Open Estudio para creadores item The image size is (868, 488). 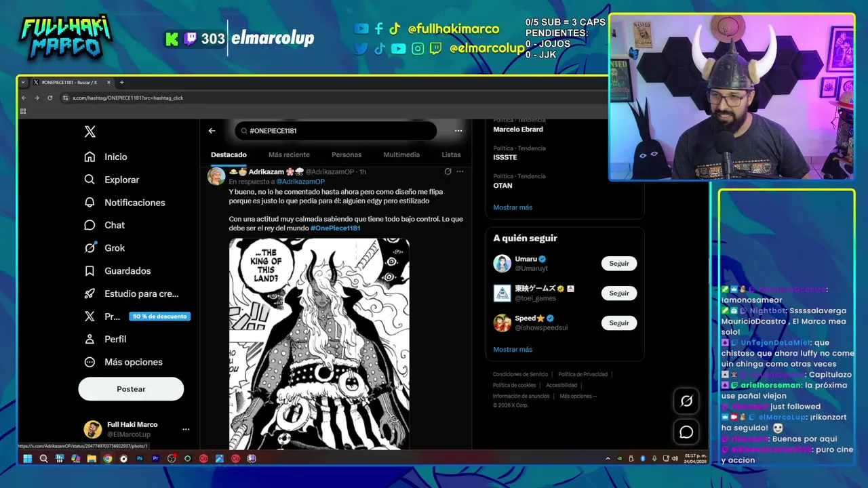(132, 293)
